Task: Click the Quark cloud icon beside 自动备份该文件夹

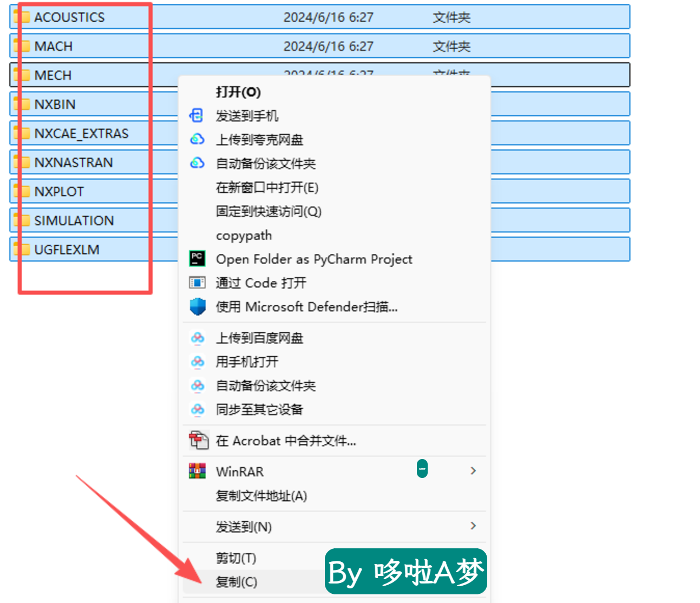Action: click(197, 163)
